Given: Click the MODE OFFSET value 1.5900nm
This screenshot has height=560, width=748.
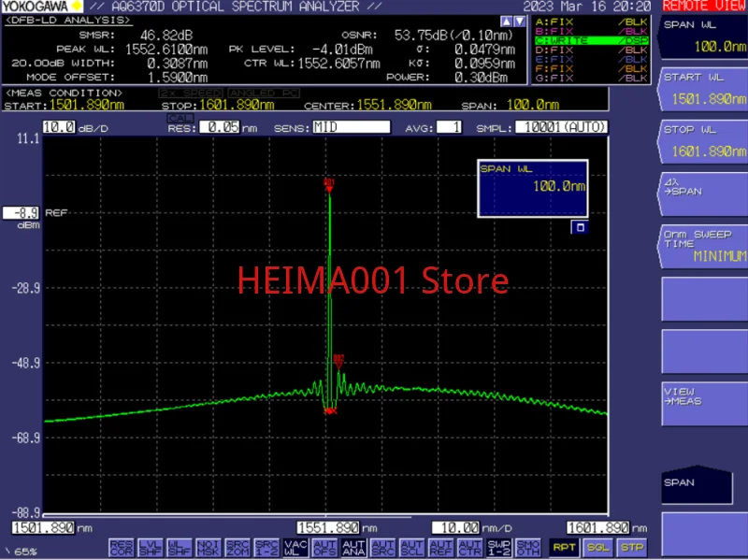Looking at the screenshot, I should pos(178,78).
